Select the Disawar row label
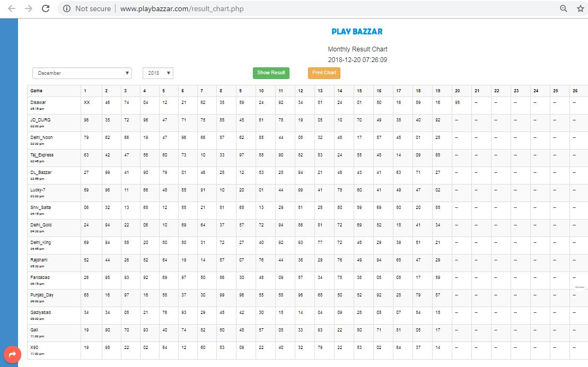Screen dimensions: 588x367 38,102
